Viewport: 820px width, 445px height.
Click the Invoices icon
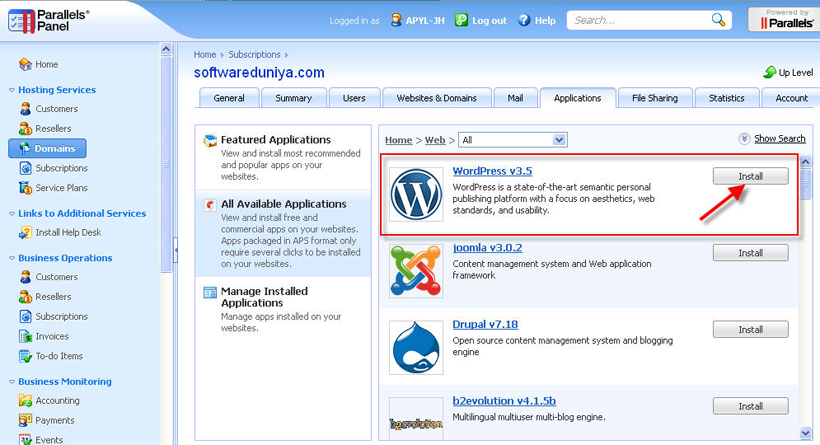[25, 336]
